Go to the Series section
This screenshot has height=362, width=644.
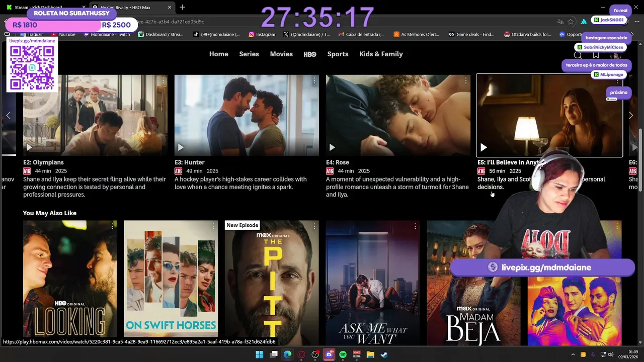coord(249,54)
